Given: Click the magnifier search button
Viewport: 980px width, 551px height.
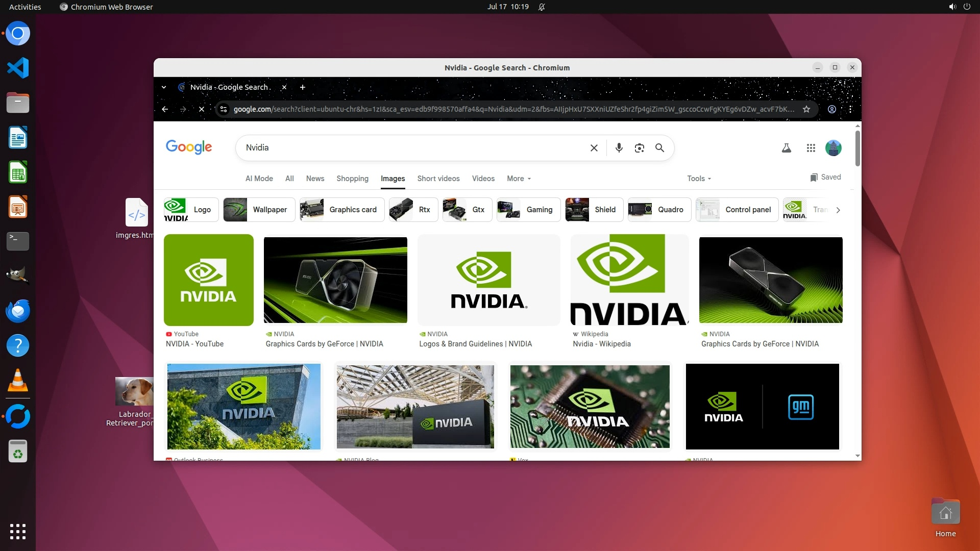Looking at the screenshot, I should coord(659,148).
